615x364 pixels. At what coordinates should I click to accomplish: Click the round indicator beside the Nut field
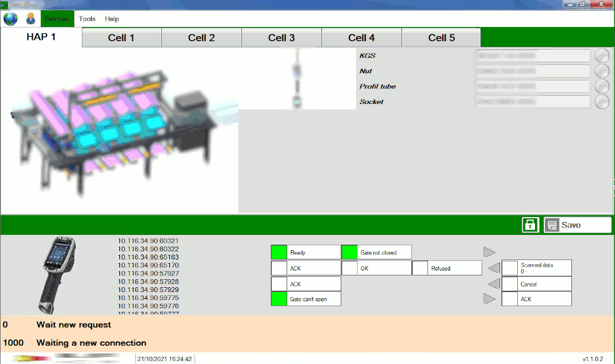(x=602, y=71)
